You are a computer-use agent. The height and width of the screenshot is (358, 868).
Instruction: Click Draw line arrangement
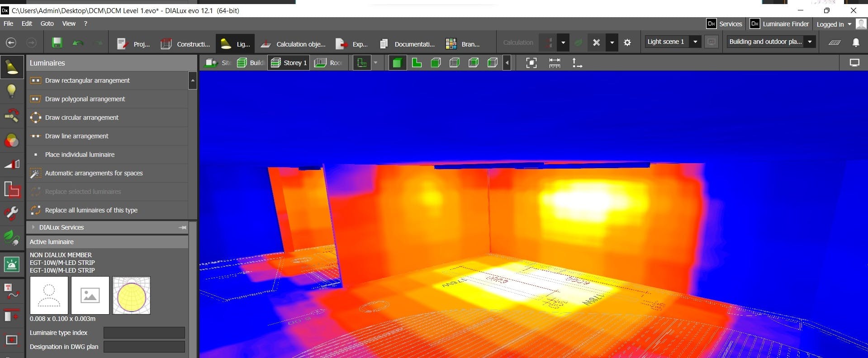[x=107, y=136]
